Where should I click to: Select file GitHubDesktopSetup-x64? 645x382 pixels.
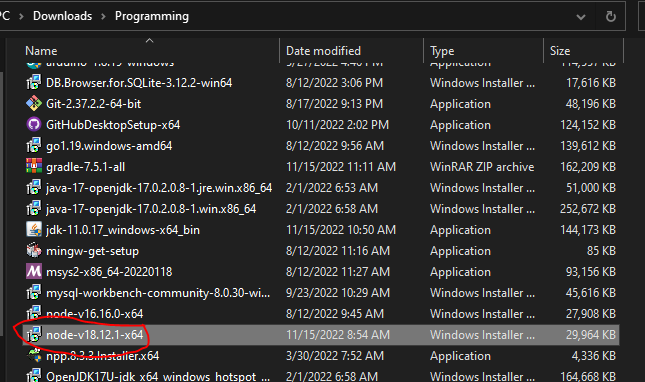pos(113,125)
